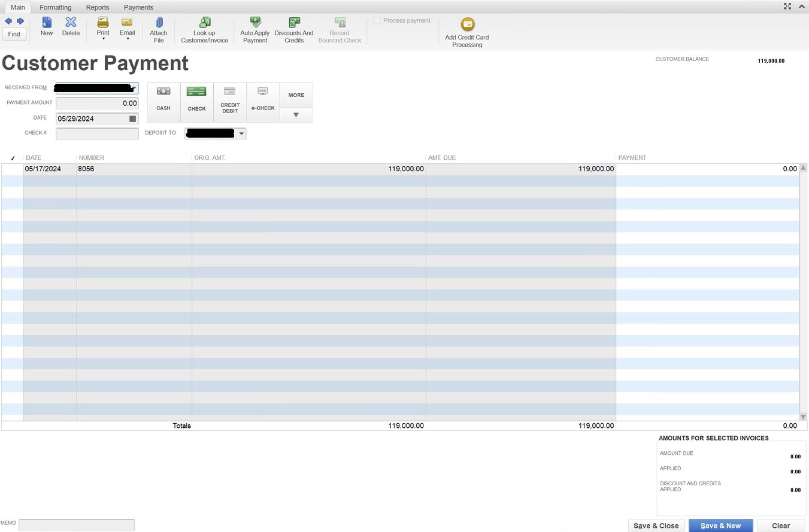Viewport: 809px width, 532px height.
Task: Click Record Bounced Check
Action: [340, 30]
